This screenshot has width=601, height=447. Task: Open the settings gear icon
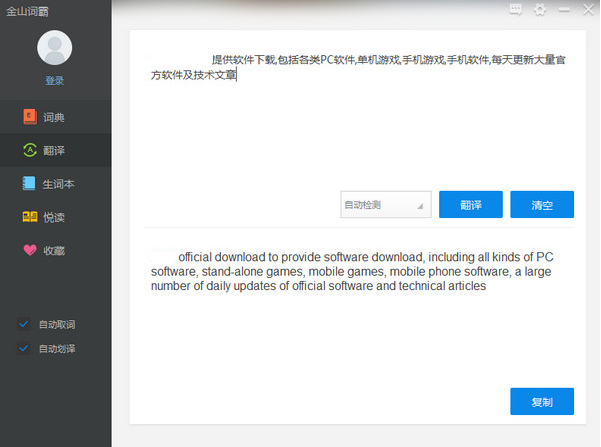pyautogui.click(x=540, y=10)
